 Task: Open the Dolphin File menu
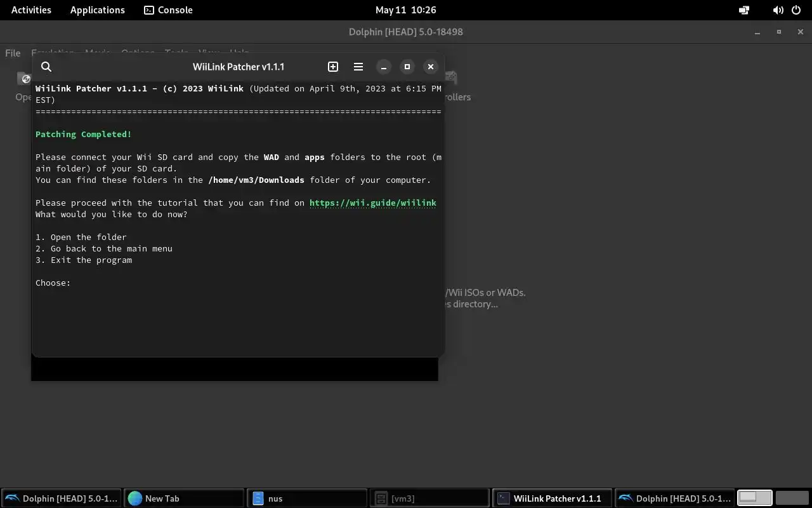pyautogui.click(x=13, y=53)
